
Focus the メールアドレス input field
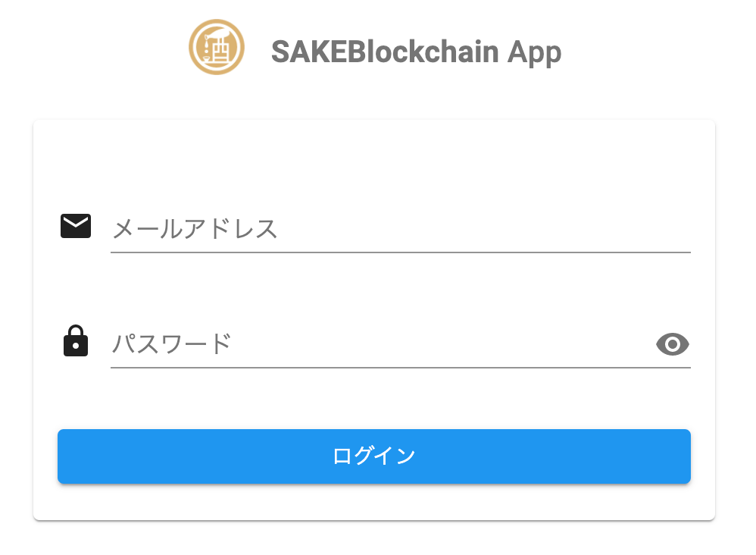[x=400, y=229]
